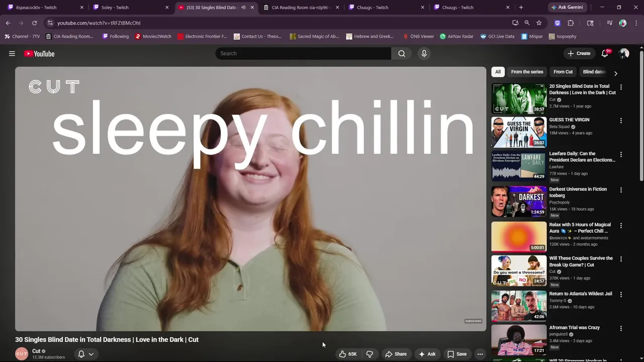This screenshot has height=362, width=644.
Task: Open GCI Live Data bookmark
Action: point(497,36)
